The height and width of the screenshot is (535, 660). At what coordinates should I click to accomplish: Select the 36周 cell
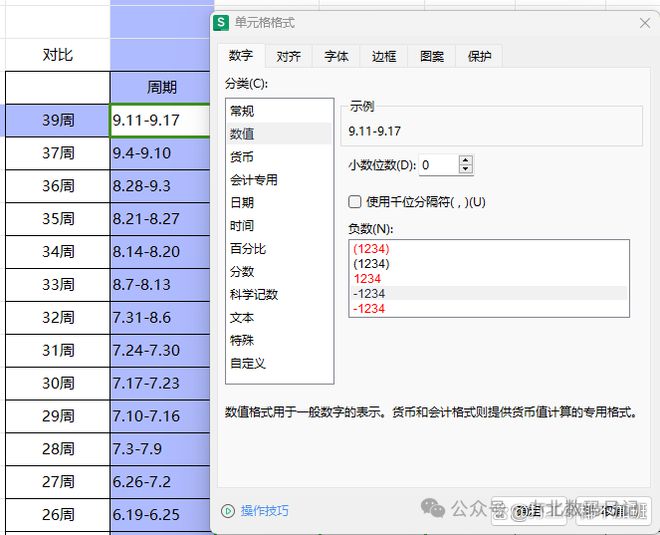tap(58, 186)
